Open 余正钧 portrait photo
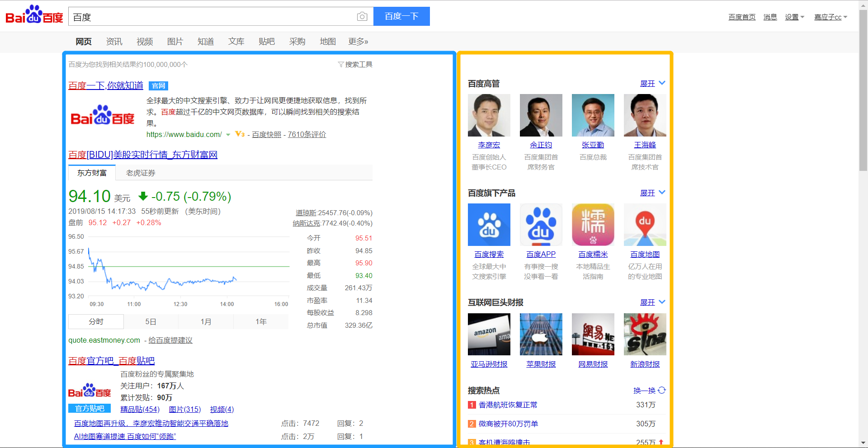 coord(541,115)
